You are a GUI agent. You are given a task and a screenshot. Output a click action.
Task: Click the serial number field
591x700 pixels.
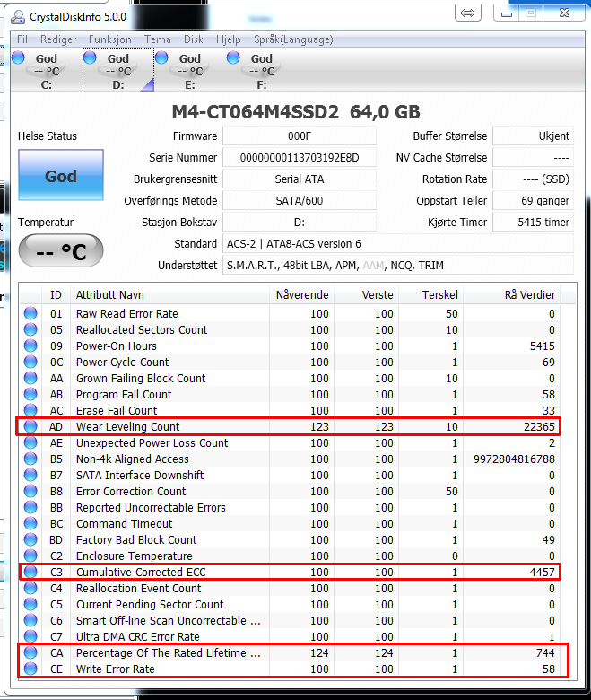coord(300,158)
